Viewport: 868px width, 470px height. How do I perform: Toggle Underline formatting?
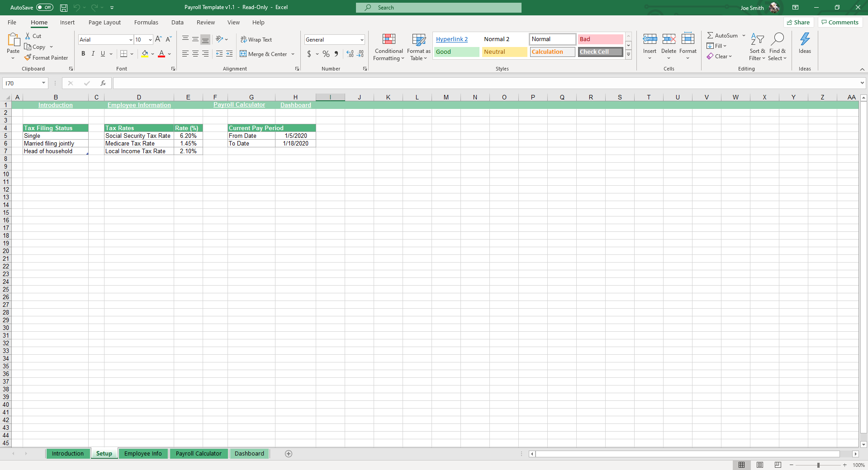[x=103, y=54]
